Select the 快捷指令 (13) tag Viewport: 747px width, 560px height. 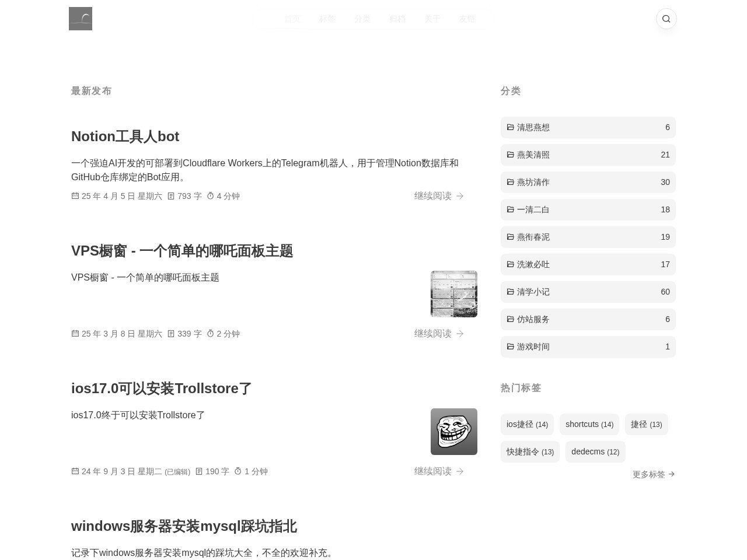click(530, 452)
